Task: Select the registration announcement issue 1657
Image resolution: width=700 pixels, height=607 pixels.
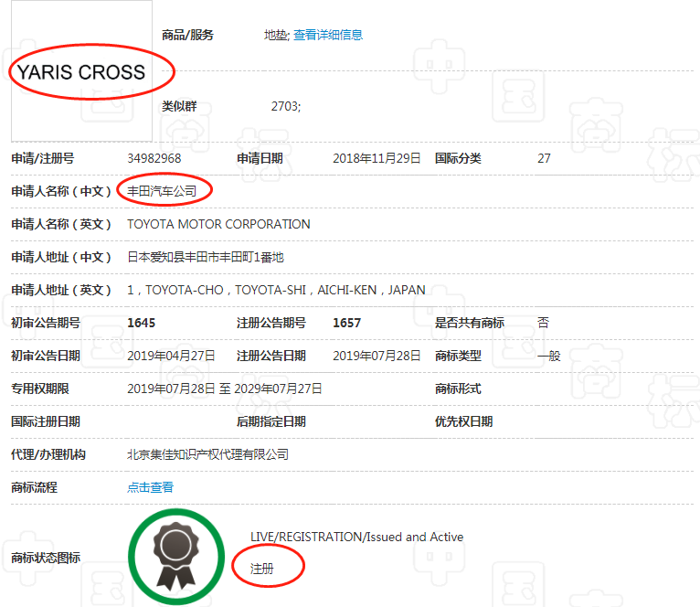Action: point(347,323)
